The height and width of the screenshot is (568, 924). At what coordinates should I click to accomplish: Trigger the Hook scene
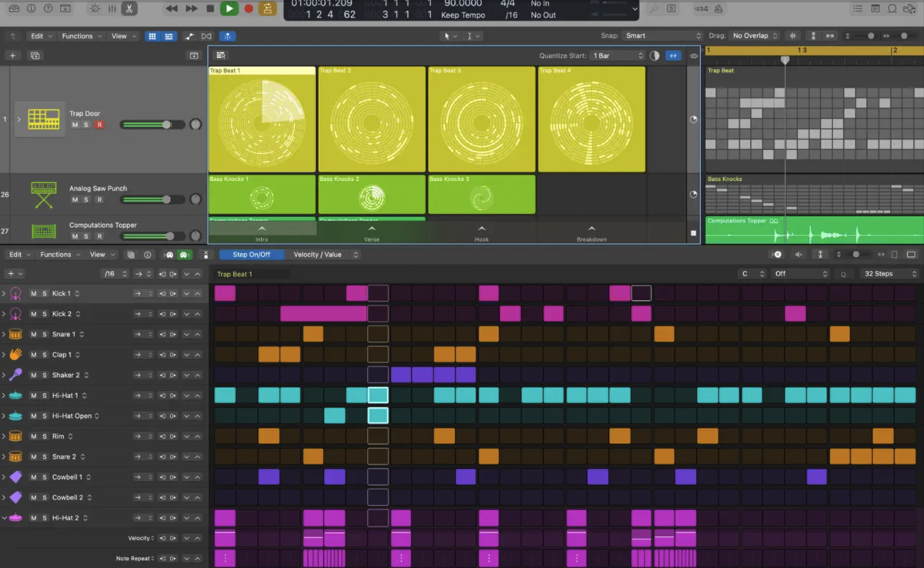tap(482, 233)
